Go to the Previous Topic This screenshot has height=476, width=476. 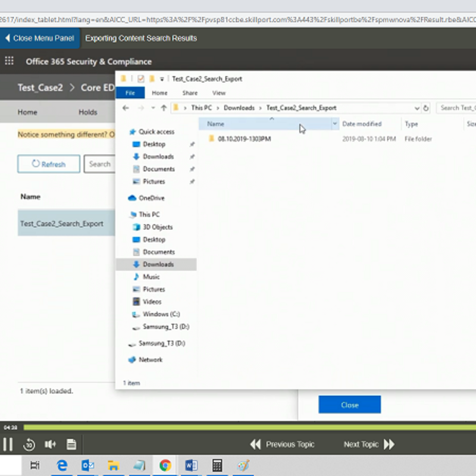(x=282, y=444)
